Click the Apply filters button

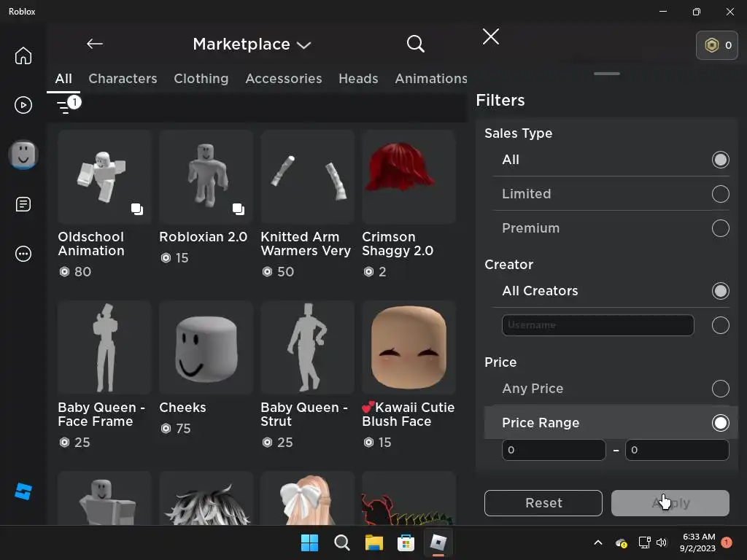click(x=670, y=503)
